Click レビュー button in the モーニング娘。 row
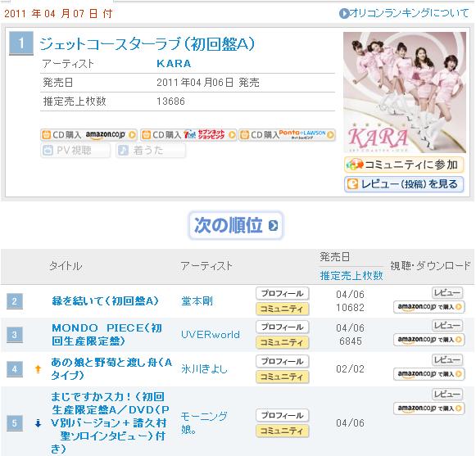This screenshot has height=456, width=476. coord(447,395)
